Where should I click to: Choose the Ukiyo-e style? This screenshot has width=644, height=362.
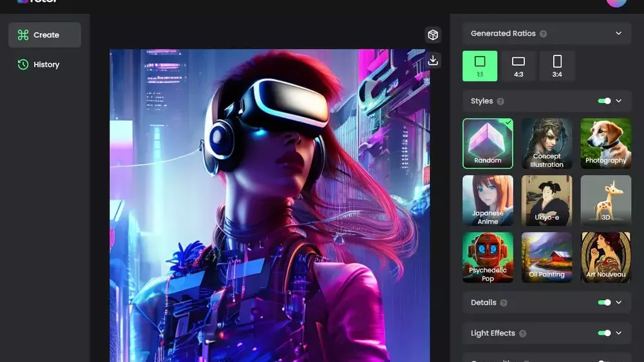[x=547, y=200]
